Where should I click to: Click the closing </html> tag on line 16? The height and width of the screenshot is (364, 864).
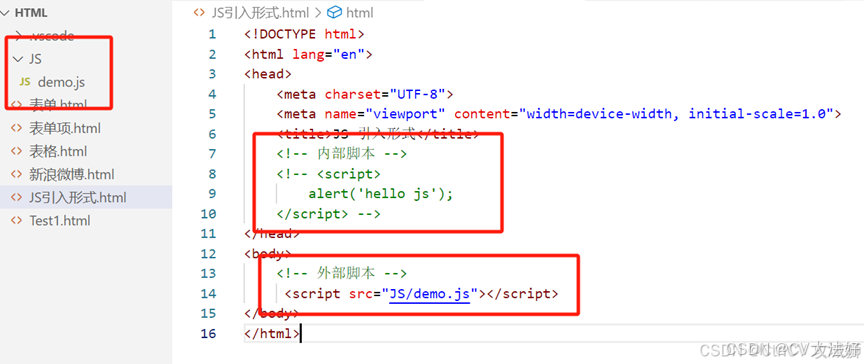pos(272,333)
